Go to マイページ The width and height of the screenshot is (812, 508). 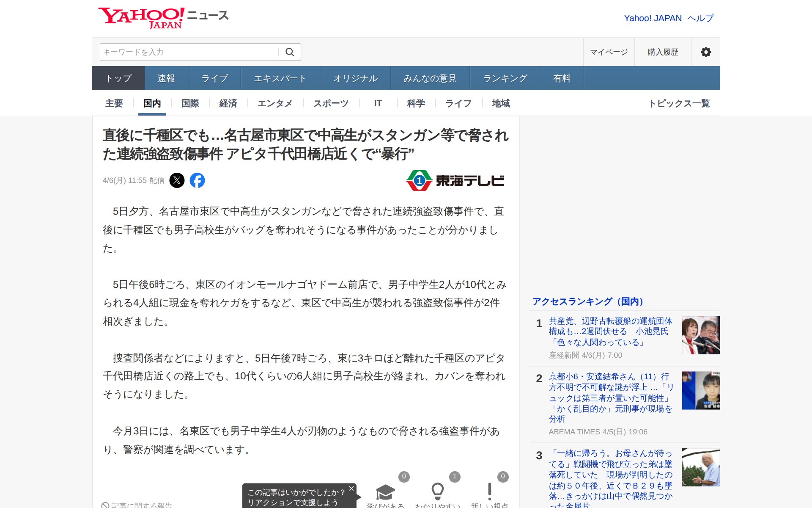click(609, 52)
